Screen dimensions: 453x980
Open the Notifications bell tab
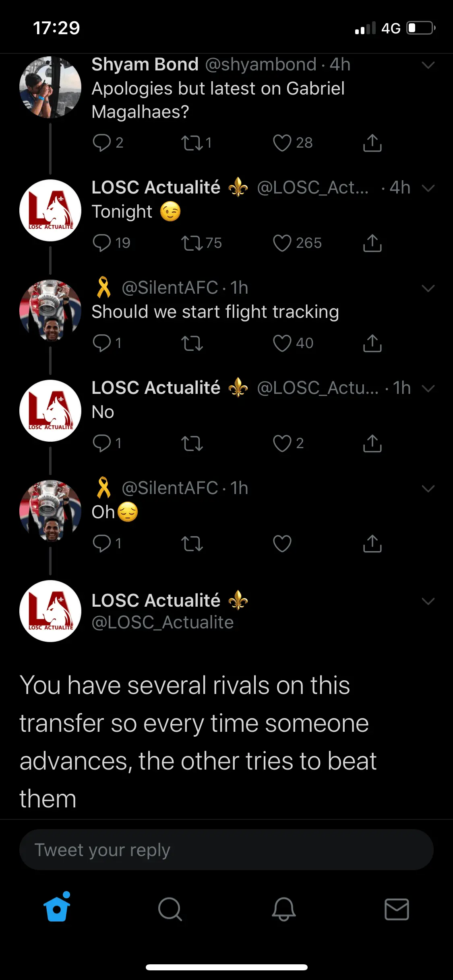tap(283, 908)
